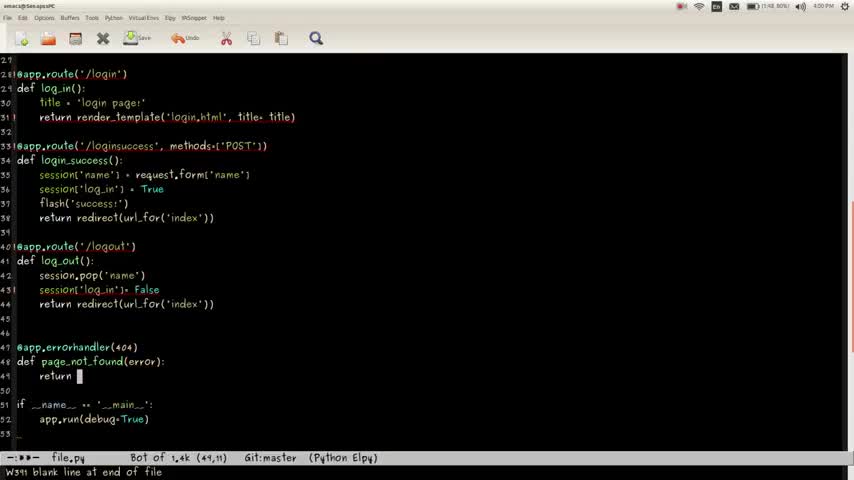Image resolution: width=854 pixels, height=480 pixels.
Task: Open the Buffers menu
Action: point(70,18)
